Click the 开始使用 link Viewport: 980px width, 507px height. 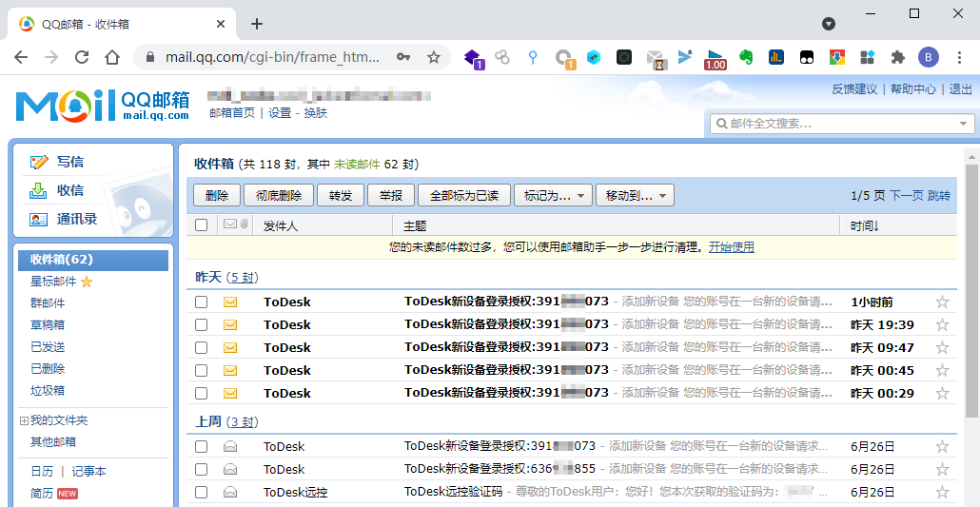(732, 247)
